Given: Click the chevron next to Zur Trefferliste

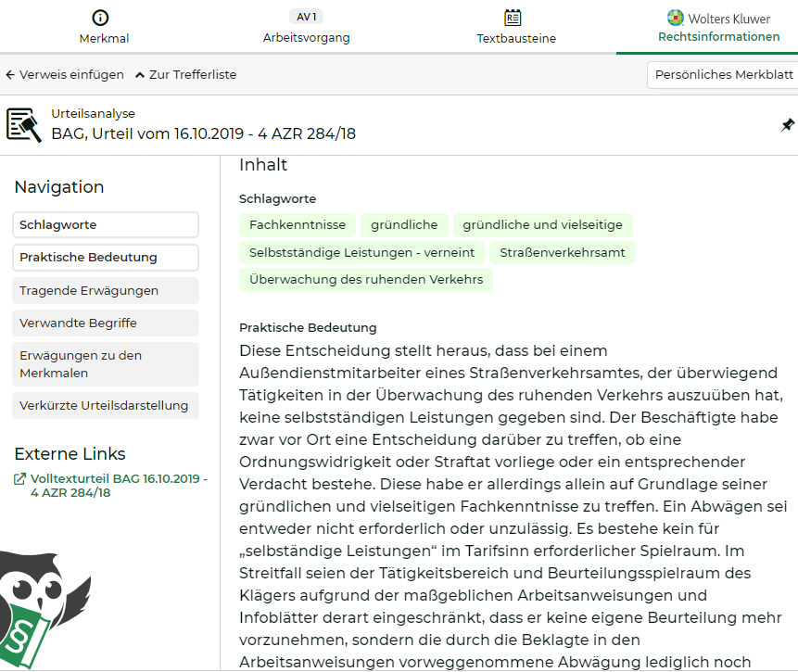Looking at the screenshot, I should (x=138, y=72).
